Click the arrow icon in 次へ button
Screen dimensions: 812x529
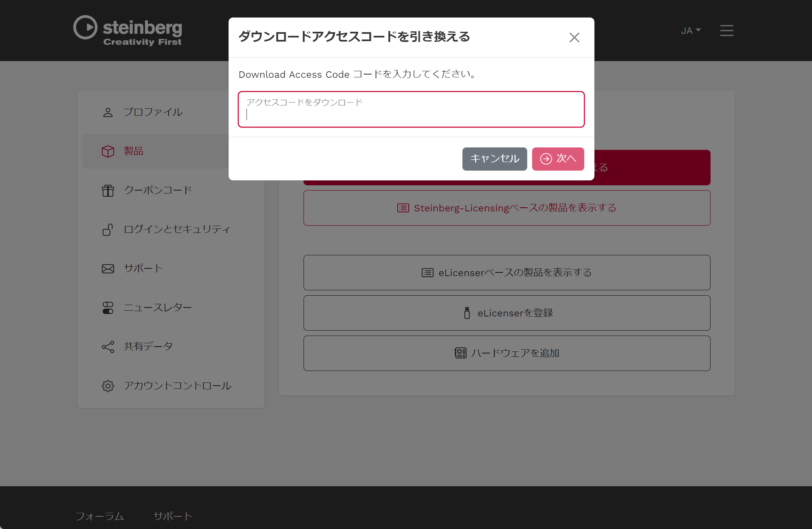[x=546, y=159]
